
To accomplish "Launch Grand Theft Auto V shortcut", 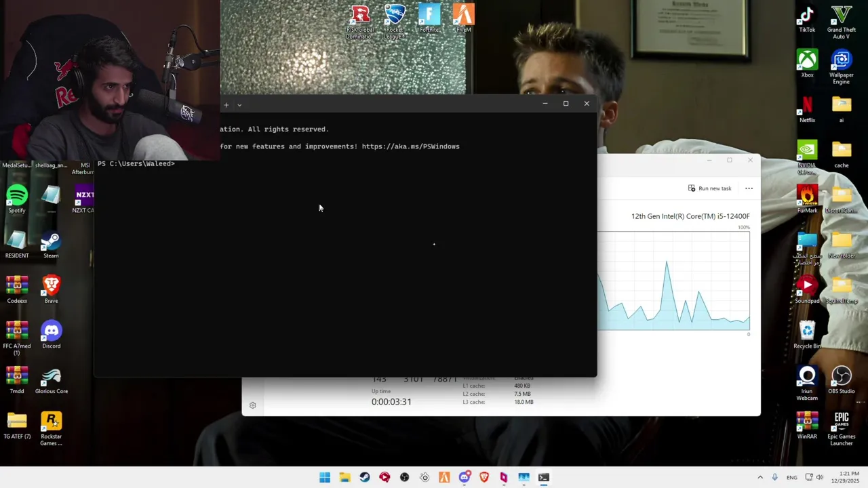I will 842,22.
